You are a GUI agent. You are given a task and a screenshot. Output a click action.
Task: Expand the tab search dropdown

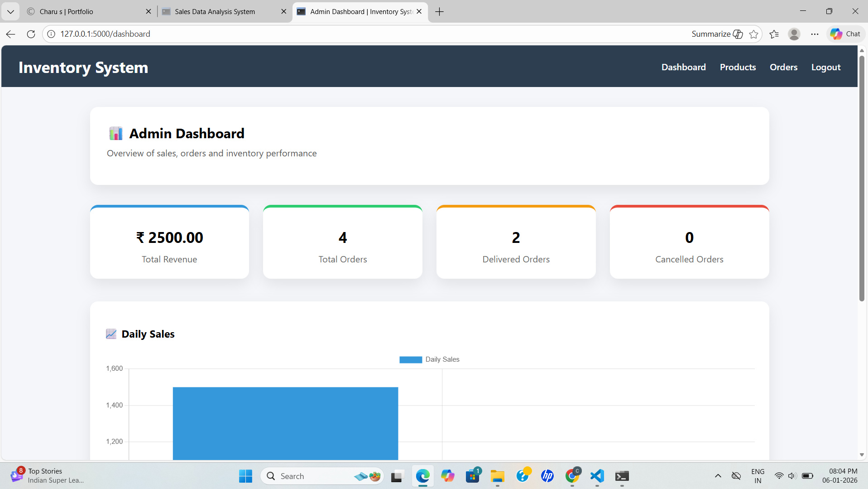click(x=10, y=11)
